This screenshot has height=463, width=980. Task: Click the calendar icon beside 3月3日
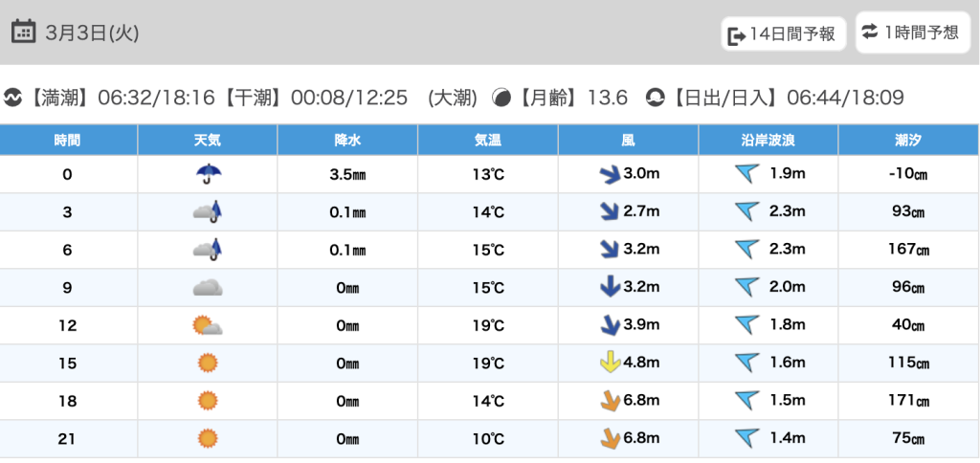coord(23,32)
